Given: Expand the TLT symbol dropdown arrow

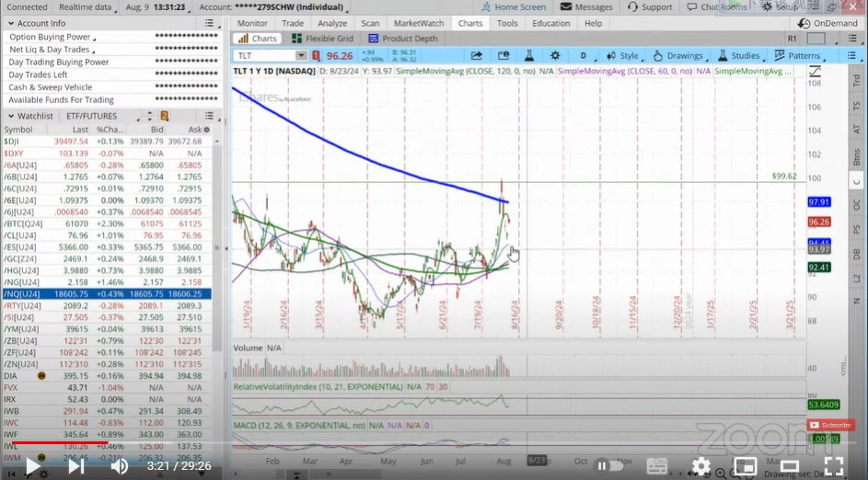Looking at the screenshot, I should (x=301, y=56).
